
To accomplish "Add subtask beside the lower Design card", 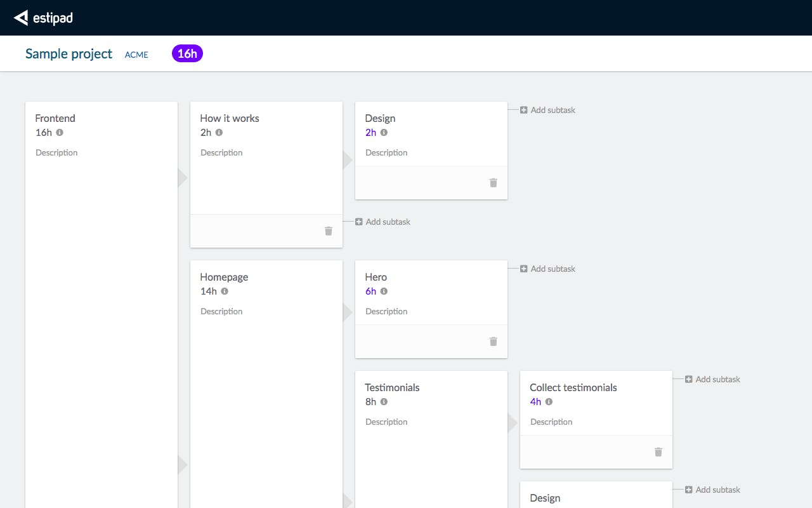I will point(712,490).
